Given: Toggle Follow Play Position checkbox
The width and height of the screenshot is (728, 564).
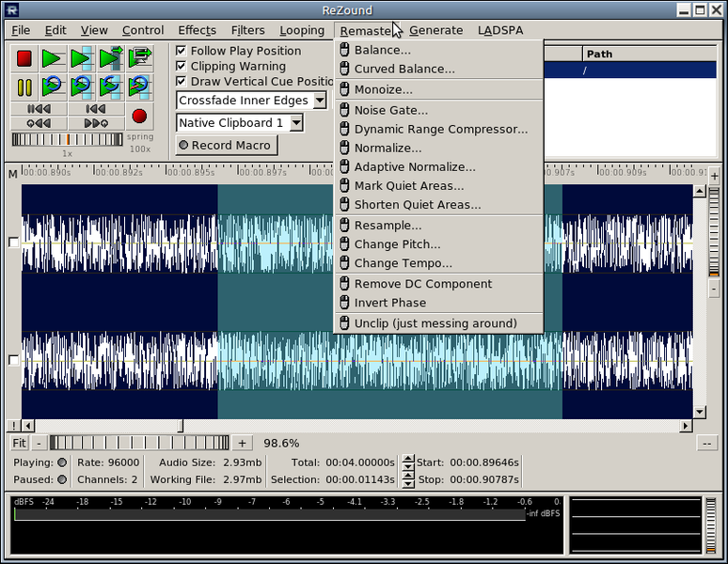Looking at the screenshot, I should (182, 51).
